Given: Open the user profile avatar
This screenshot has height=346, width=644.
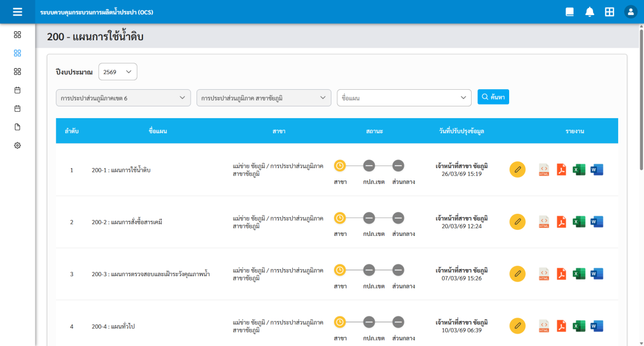Looking at the screenshot, I should click(x=631, y=12).
